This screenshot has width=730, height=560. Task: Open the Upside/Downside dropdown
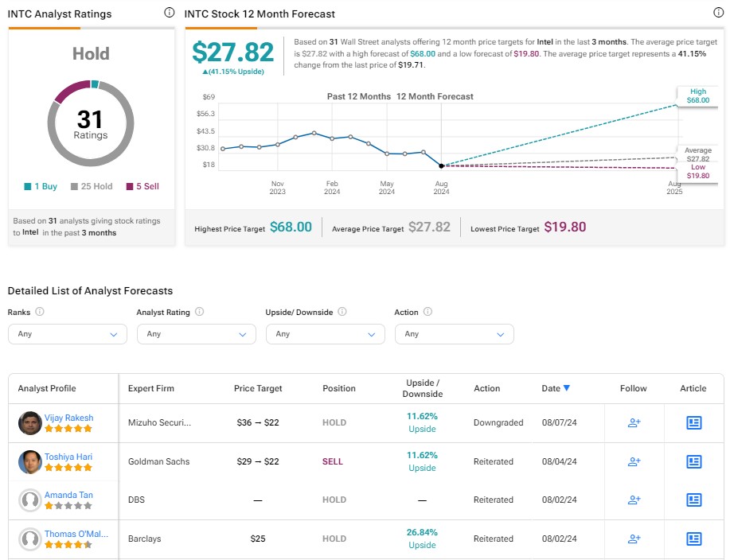(326, 334)
